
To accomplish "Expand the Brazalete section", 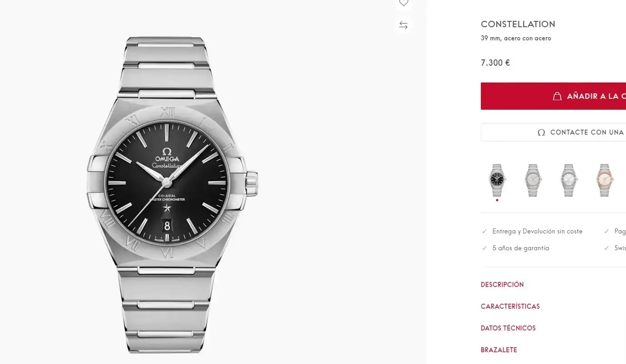I will click(499, 350).
